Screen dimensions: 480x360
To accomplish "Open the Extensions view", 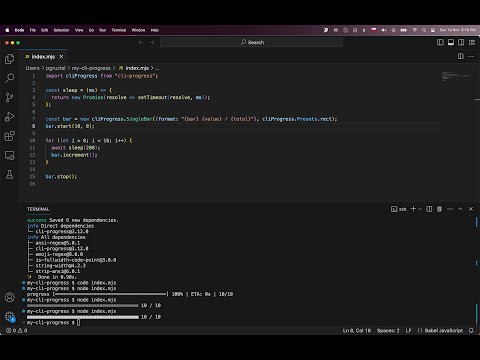I will (x=10, y=136).
